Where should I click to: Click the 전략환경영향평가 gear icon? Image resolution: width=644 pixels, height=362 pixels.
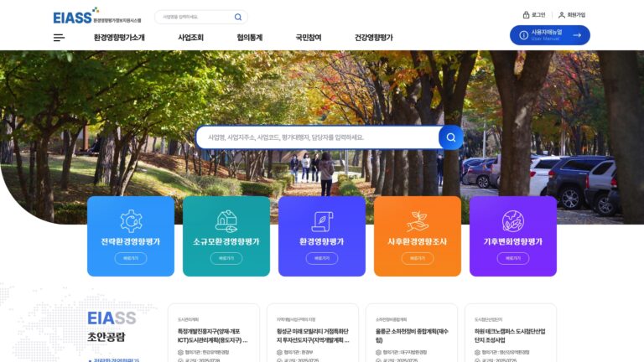pyautogui.click(x=131, y=221)
